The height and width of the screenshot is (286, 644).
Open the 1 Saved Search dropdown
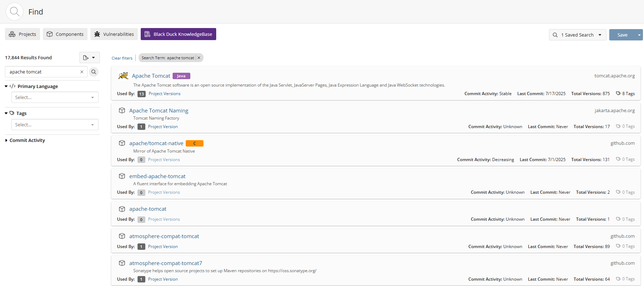[x=577, y=35]
